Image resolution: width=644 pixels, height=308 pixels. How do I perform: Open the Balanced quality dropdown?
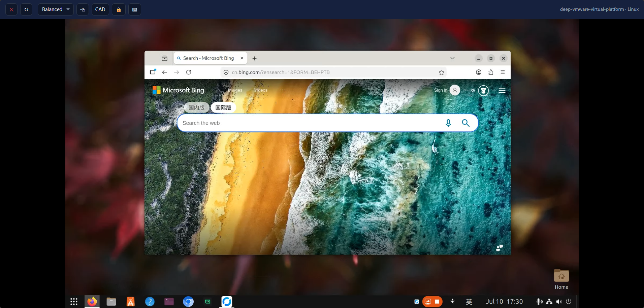56,9
